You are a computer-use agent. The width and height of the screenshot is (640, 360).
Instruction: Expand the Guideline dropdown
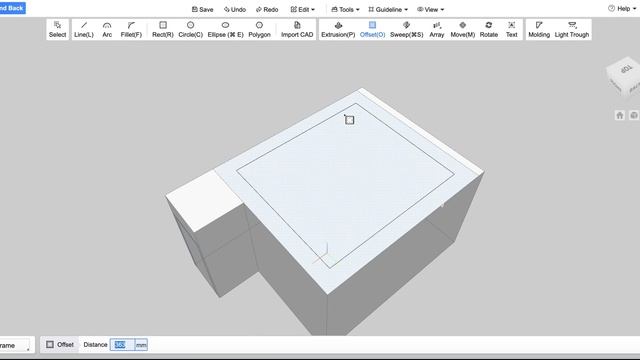388,9
